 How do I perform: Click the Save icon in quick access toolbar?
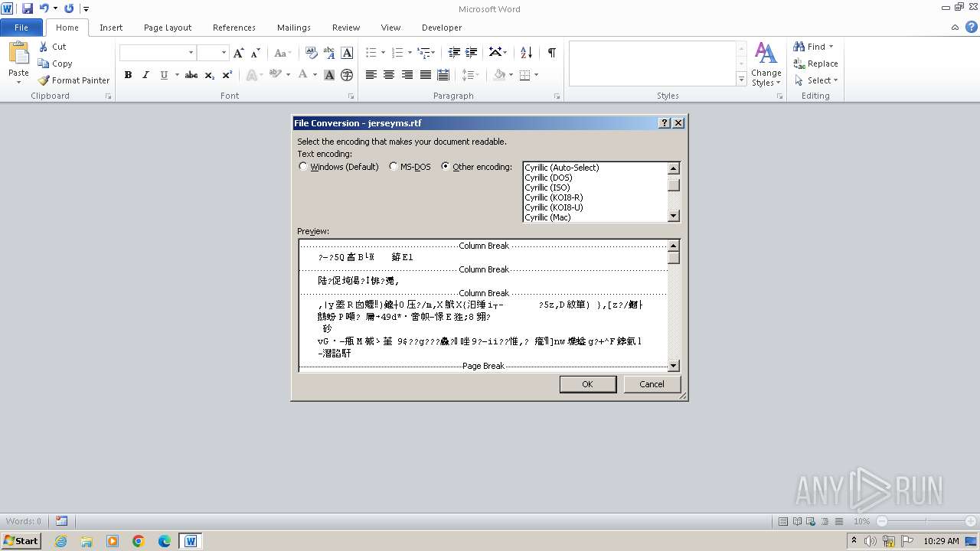point(28,8)
